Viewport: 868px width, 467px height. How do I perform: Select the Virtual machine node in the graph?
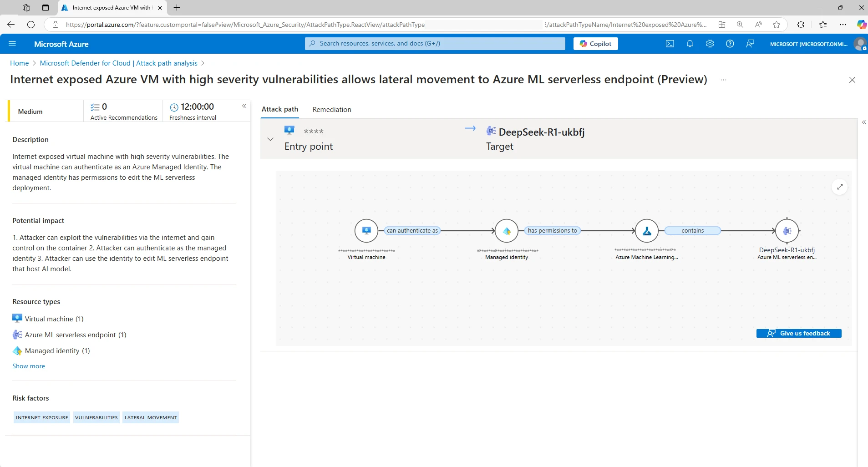click(366, 230)
